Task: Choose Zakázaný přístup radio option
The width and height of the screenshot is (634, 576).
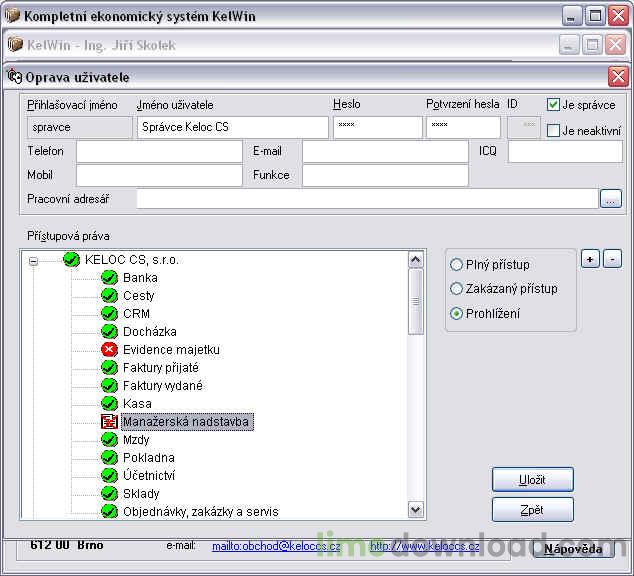Action: [457, 289]
